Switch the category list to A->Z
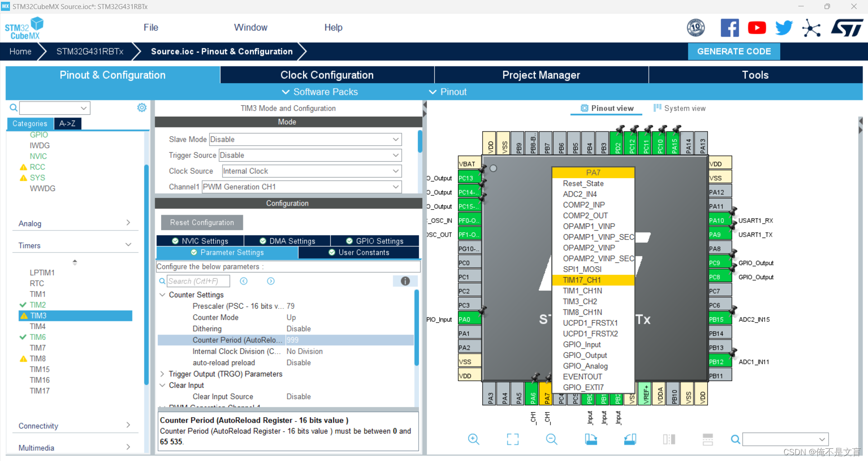The image size is (868, 461). tap(67, 123)
